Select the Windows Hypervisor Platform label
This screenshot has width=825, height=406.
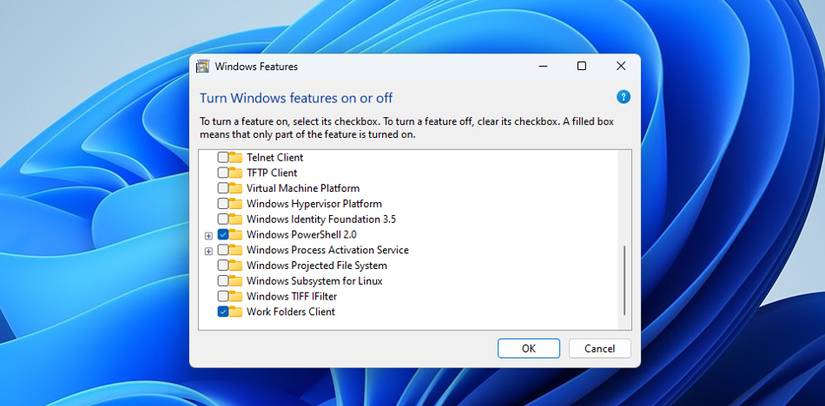point(314,204)
